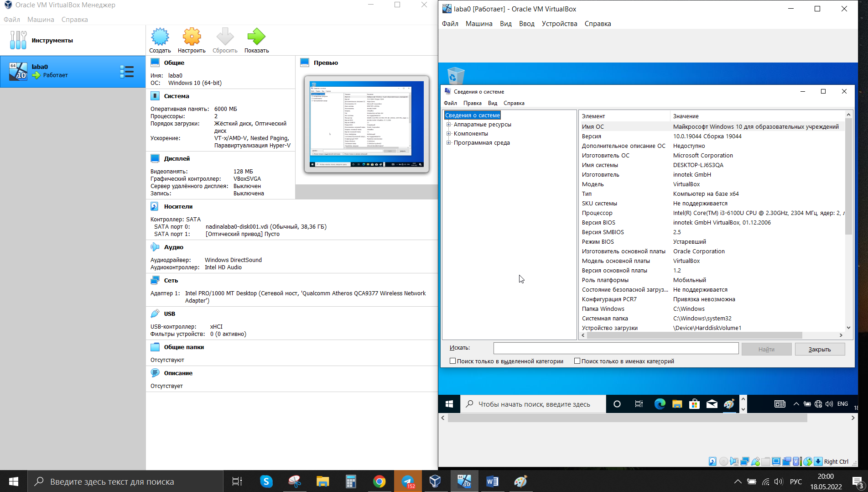
Task: Click VM window horizontal scrollbar right arrow
Action: click(x=853, y=418)
